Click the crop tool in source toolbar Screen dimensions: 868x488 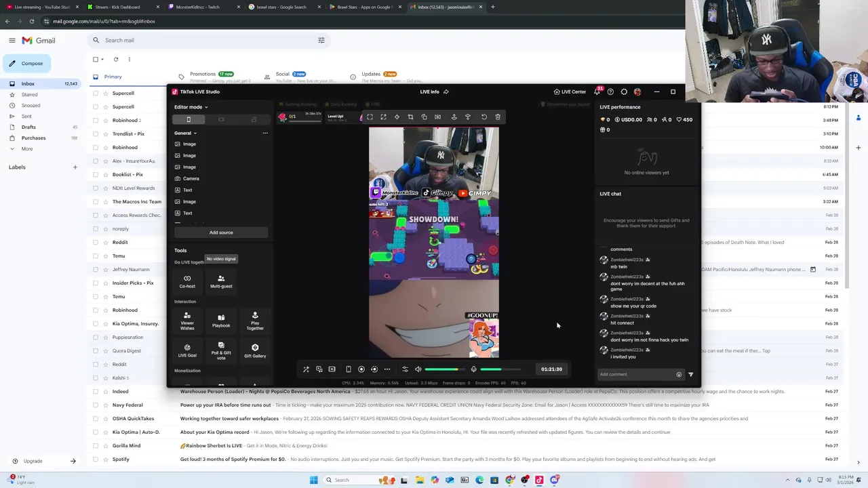(410, 117)
